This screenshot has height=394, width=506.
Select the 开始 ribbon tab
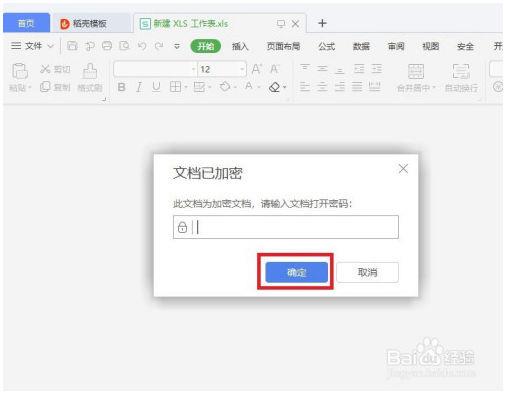pyautogui.click(x=205, y=46)
